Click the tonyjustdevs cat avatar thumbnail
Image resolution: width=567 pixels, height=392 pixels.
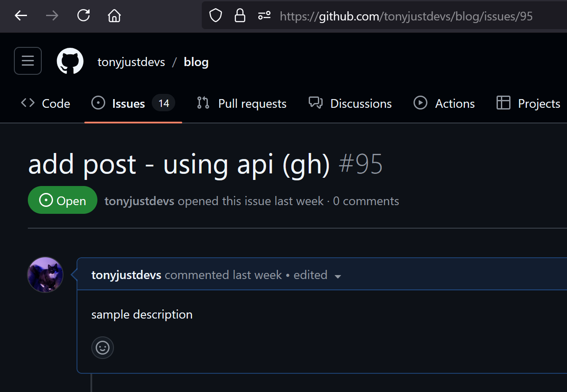point(45,275)
